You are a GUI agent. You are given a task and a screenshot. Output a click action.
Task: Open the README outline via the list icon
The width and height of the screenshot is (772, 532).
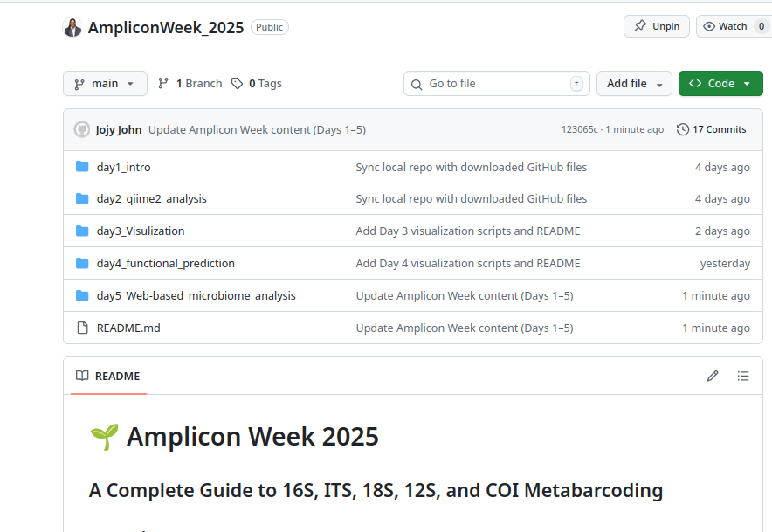pos(743,375)
